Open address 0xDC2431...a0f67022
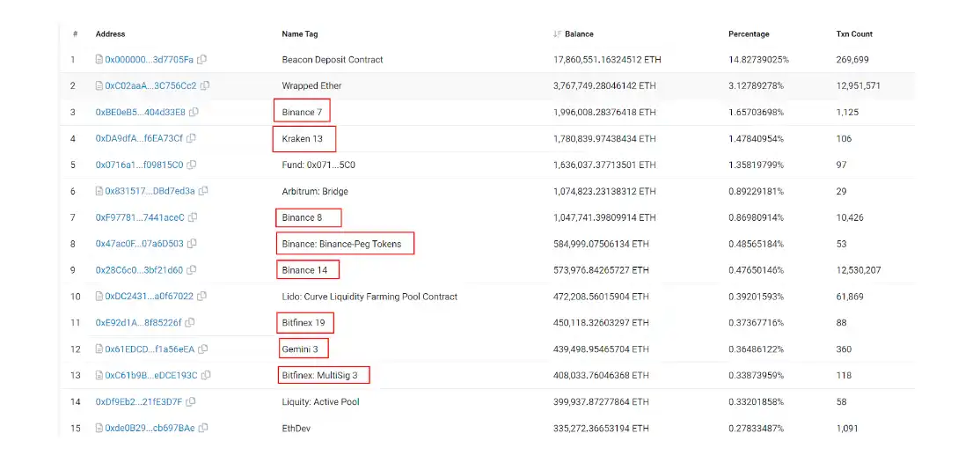 tap(150, 297)
